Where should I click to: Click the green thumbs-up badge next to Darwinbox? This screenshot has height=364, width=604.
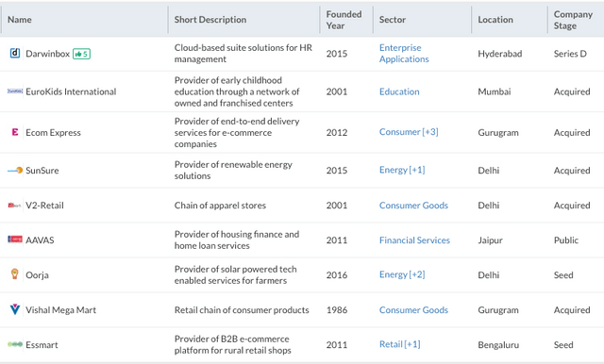[x=81, y=54]
